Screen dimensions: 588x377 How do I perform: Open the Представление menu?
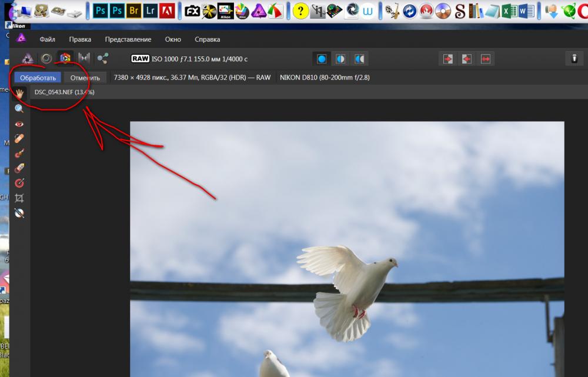(128, 39)
